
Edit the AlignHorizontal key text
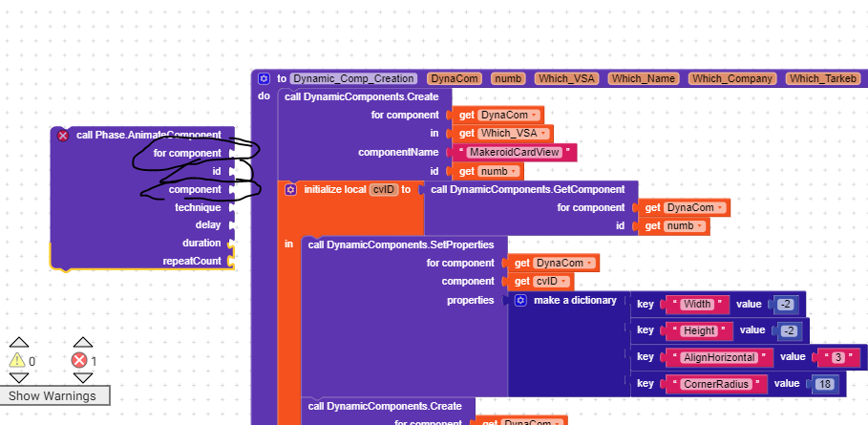pyautogui.click(x=718, y=357)
